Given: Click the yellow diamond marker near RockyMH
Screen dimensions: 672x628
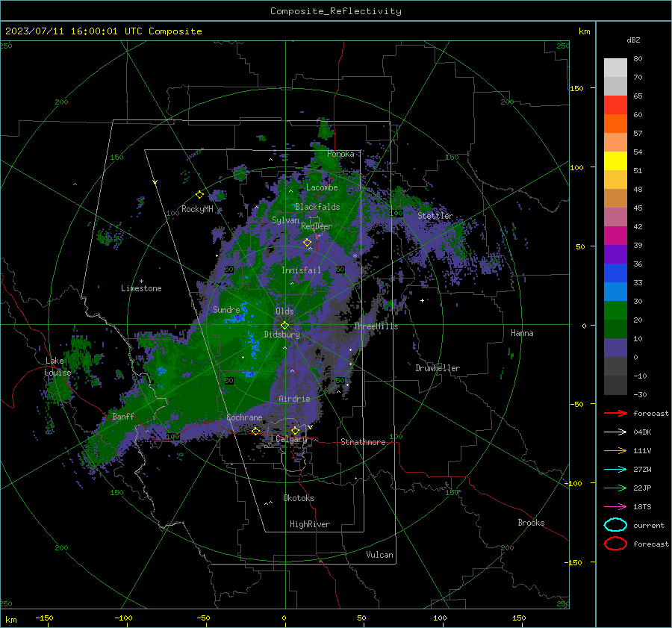Looking at the screenshot, I should (199, 195).
